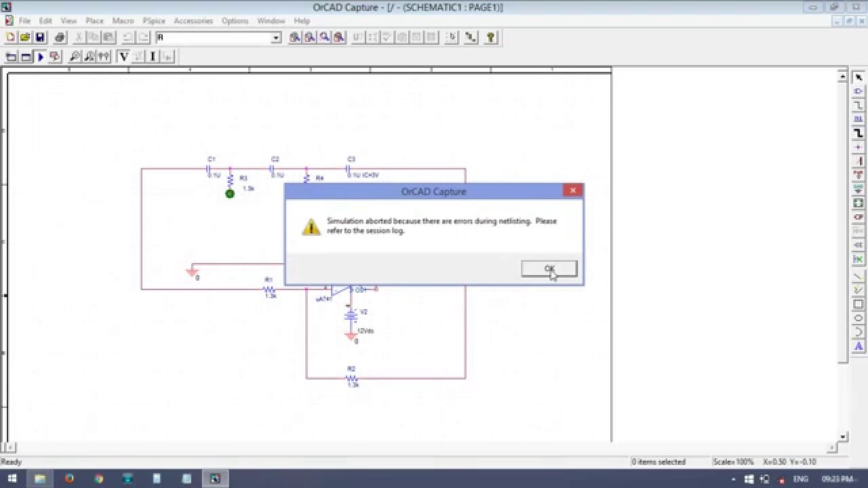
Task: Click the "0 items selected" status text
Action: [x=658, y=462]
